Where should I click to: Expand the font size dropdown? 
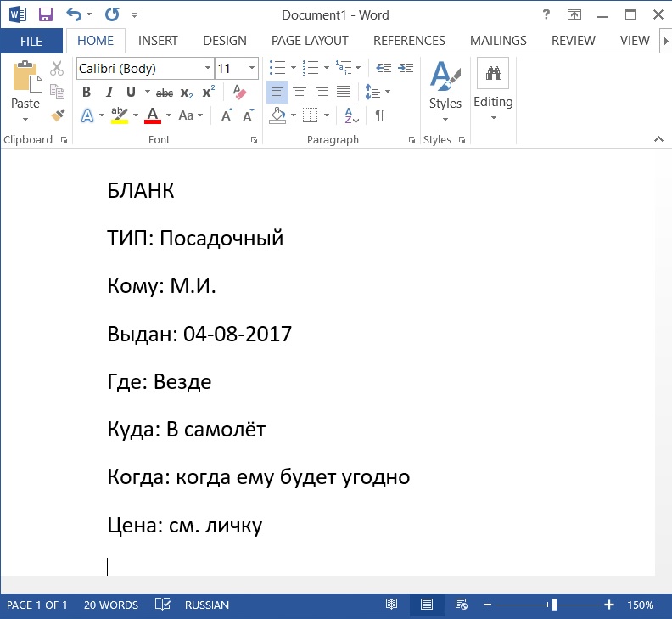252,69
